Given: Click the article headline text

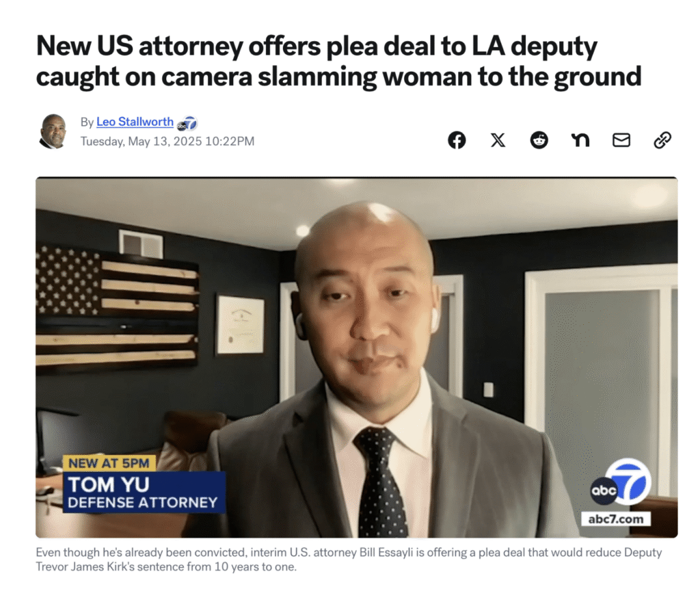Looking at the screenshot, I should (x=338, y=61).
